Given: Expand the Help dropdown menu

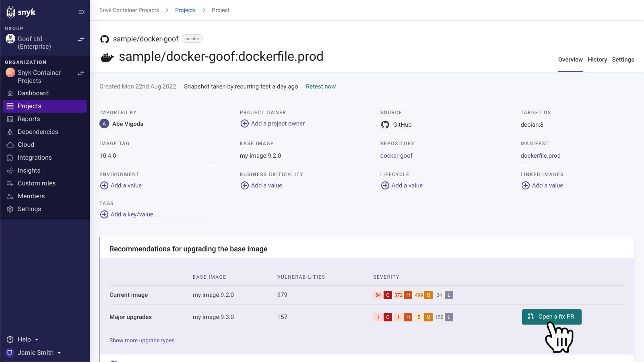Looking at the screenshot, I should coord(27,339).
